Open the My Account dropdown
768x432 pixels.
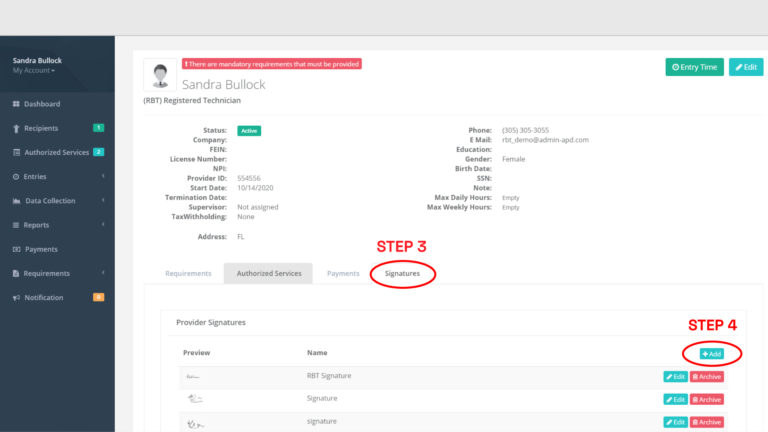click(34, 71)
